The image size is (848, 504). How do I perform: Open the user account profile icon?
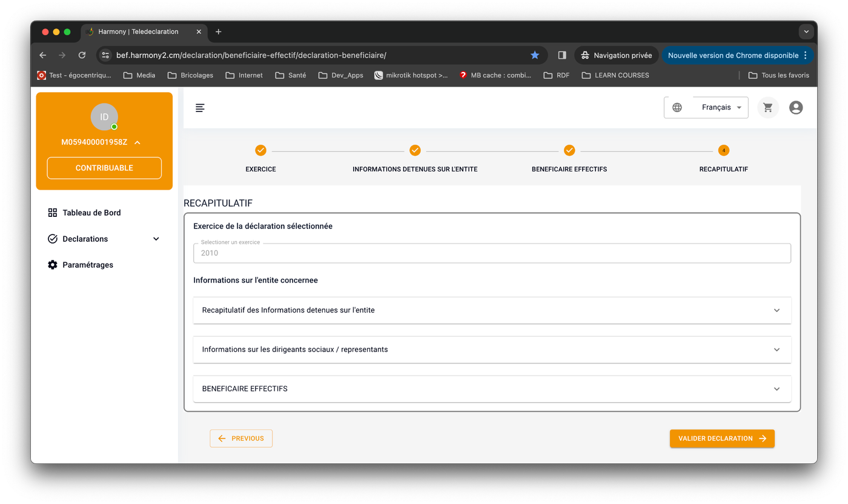(796, 108)
